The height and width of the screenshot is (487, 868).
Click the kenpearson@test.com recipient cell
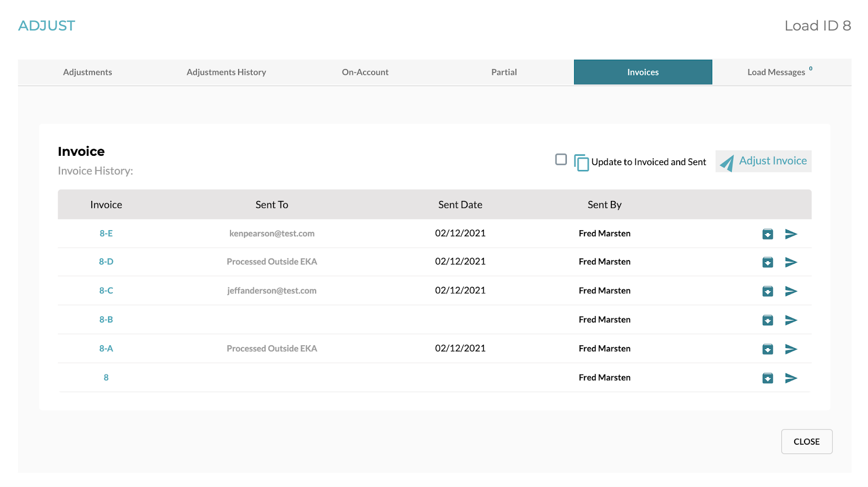coord(272,233)
